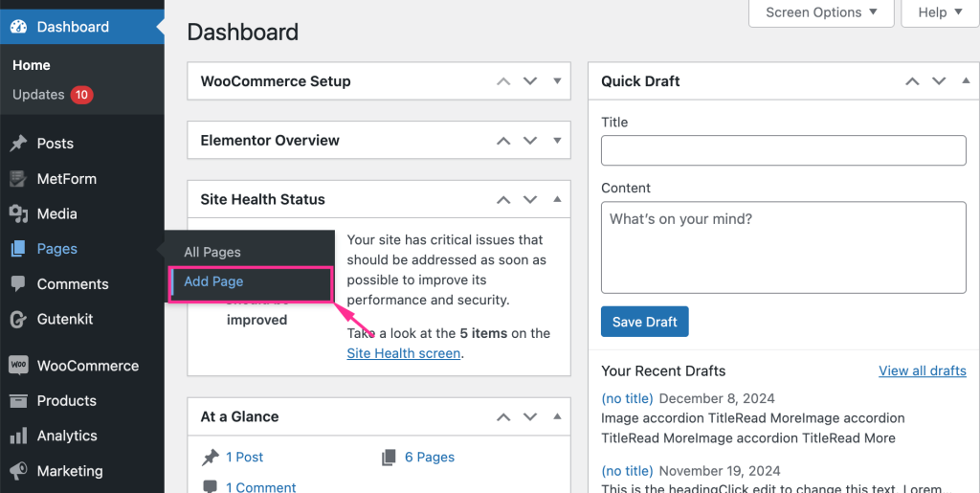980x493 pixels.
Task: Click the At a Glance heading
Action: tap(239, 416)
